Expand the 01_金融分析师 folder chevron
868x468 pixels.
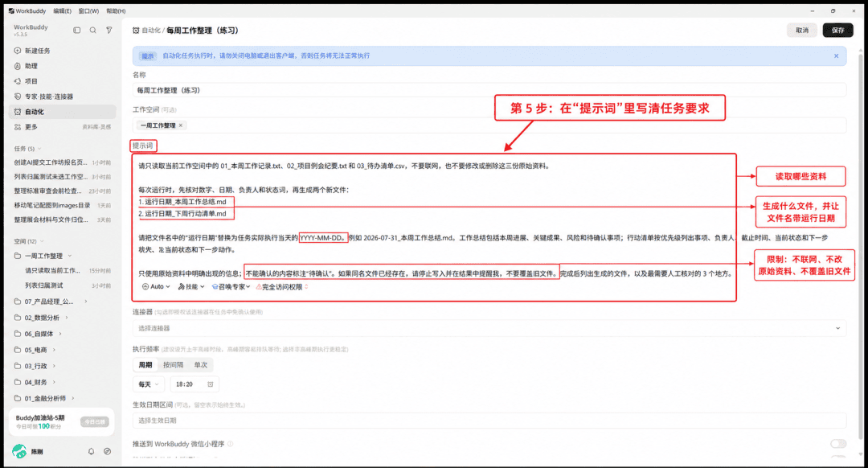click(72, 398)
